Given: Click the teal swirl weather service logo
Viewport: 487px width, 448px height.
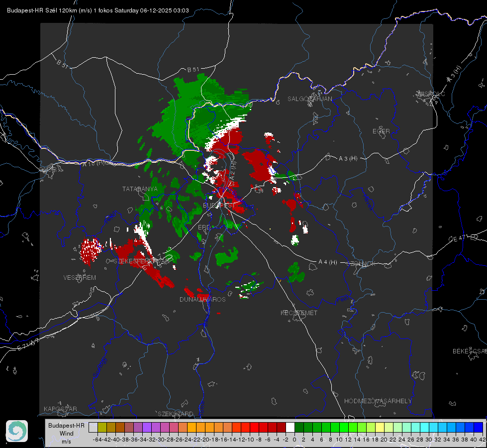Looking at the screenshot, I should [x=17, y=431].
